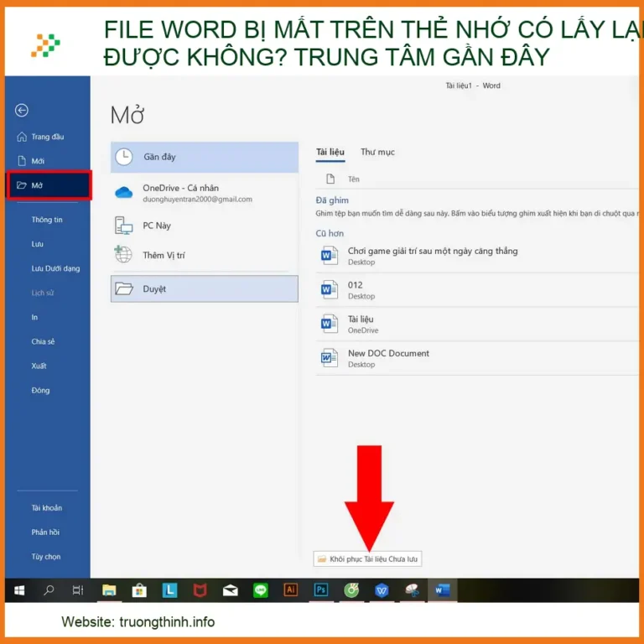Click the clock icon beside Gần đây

click(x=123, y=157)
